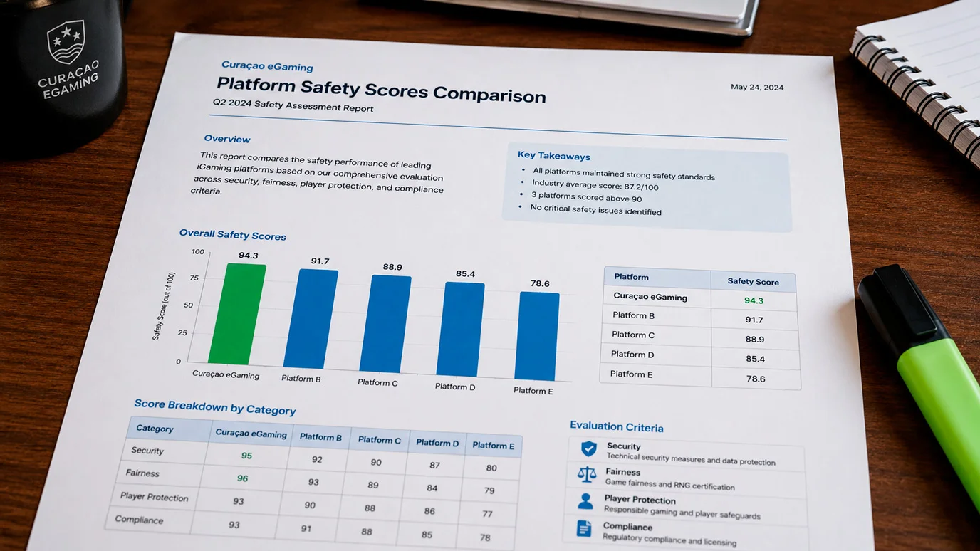The height and width of the screenshot is (551, 980).
Task: Click the 'Platform E' chart axis label
Action: pos(533,390)
